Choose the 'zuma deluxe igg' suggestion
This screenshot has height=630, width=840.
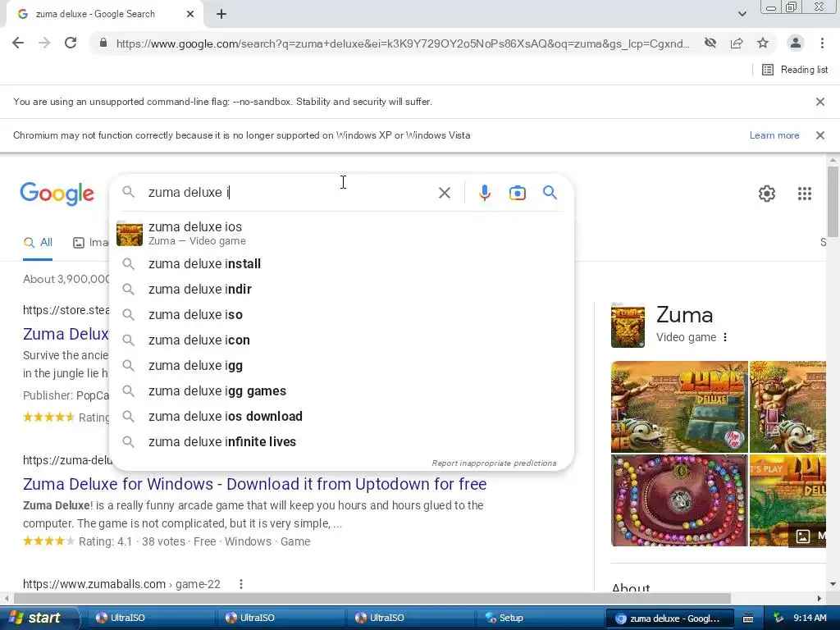click(341, 365)
